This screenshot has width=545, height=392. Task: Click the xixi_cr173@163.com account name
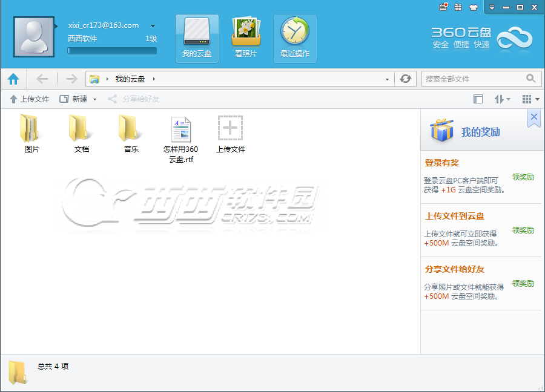click(x=104, y=25)
